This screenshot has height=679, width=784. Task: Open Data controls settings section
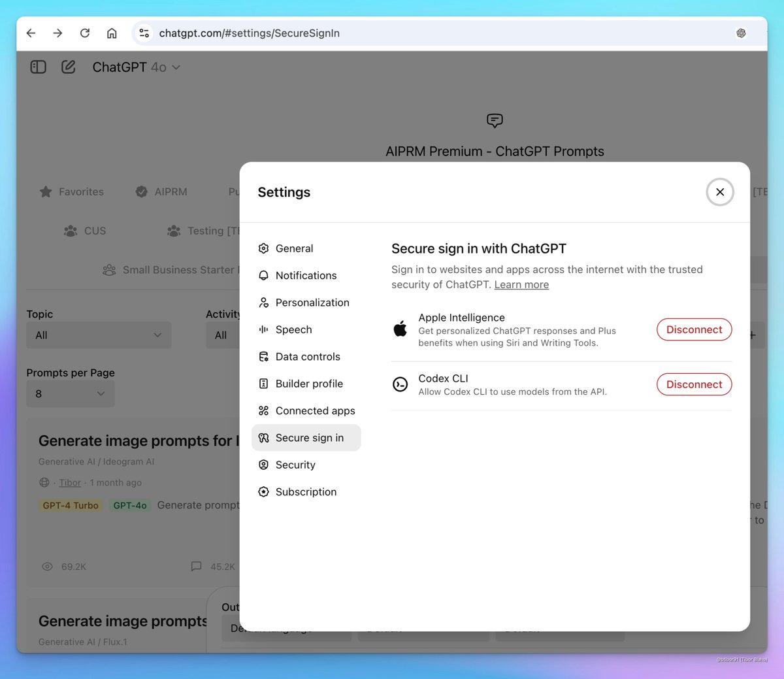306,357
